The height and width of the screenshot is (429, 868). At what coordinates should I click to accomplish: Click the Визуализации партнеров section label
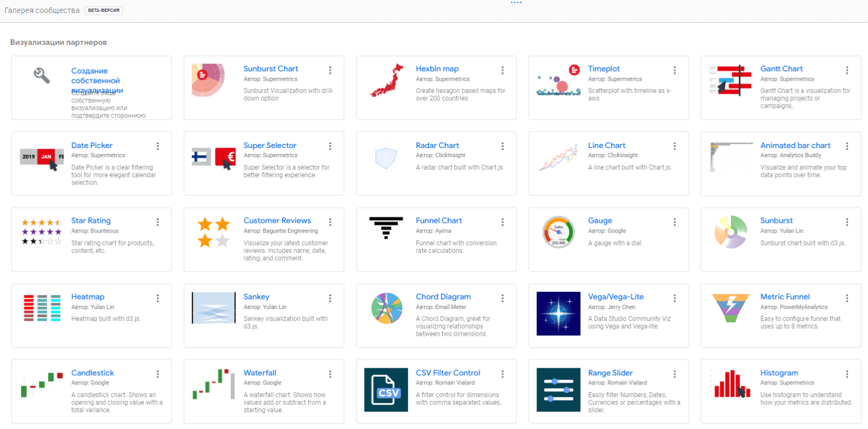(59, 42)
